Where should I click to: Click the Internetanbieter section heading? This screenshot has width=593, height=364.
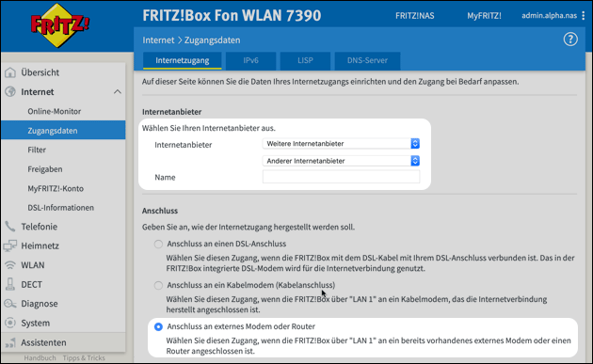(x=171, y=112)
